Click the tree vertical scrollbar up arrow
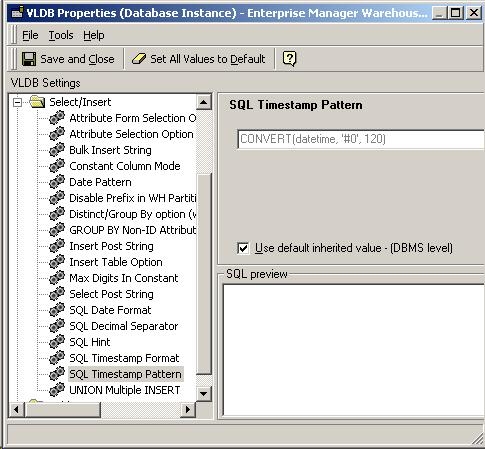The image size is (485, 449). click(x=204, y=102)
